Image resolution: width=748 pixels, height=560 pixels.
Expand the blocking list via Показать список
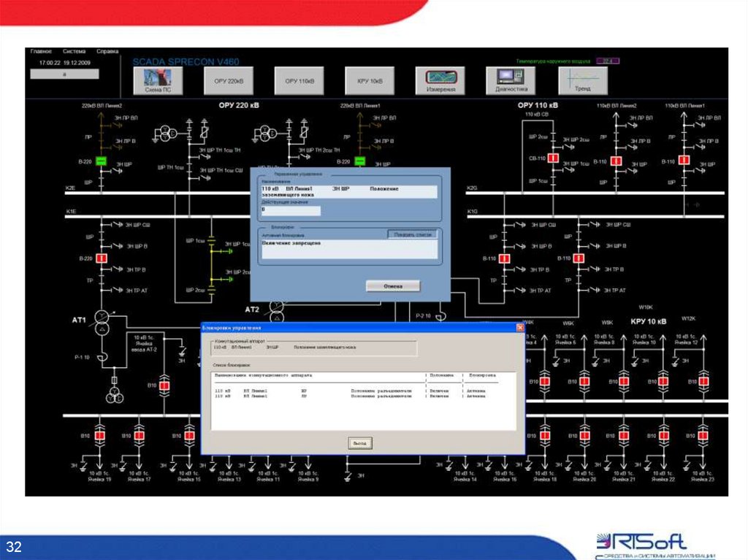(x=412, y=233)
